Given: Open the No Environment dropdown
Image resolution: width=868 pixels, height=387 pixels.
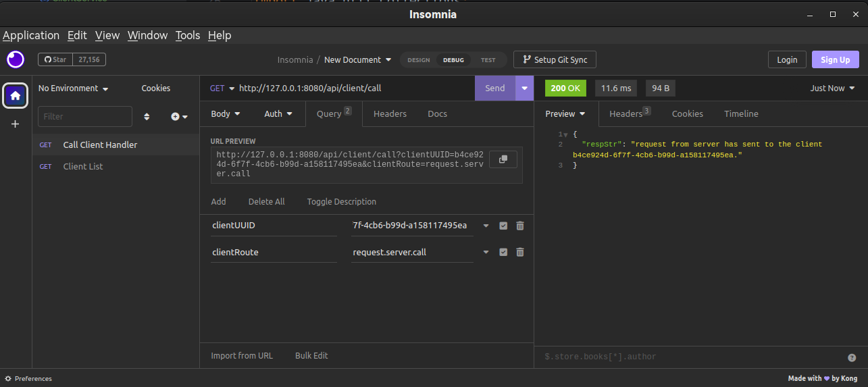Looking at the screenshot, I should (73, 88).
